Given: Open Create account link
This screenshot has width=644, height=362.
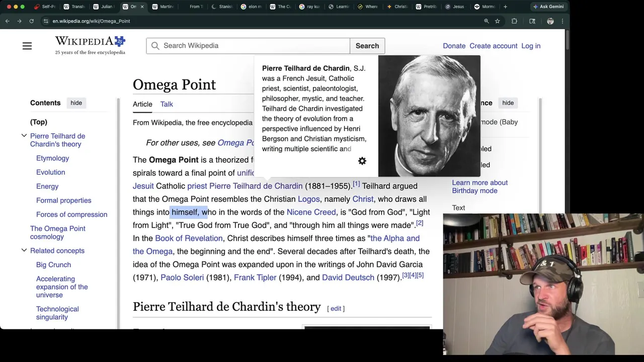Looking at the screenshot, I should point(493,46).
